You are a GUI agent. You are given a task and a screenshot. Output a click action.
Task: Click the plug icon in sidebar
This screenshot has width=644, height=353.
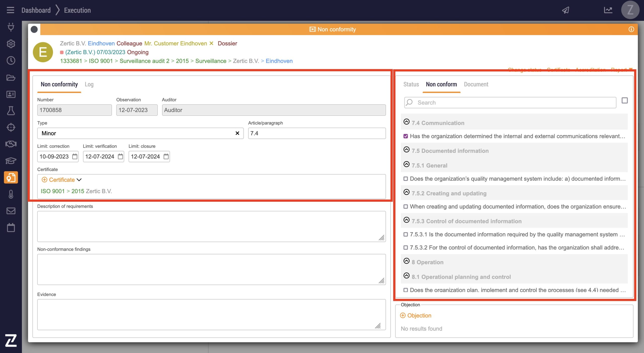[11, 27]
